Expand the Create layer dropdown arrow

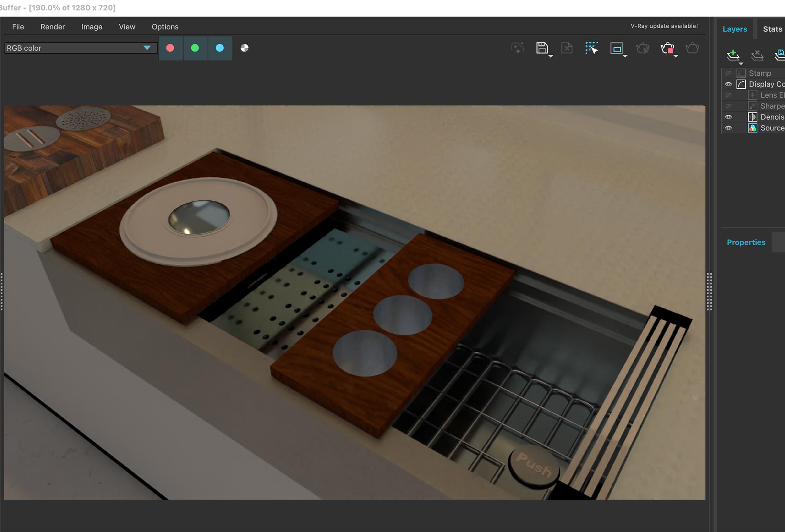point(741,64)
